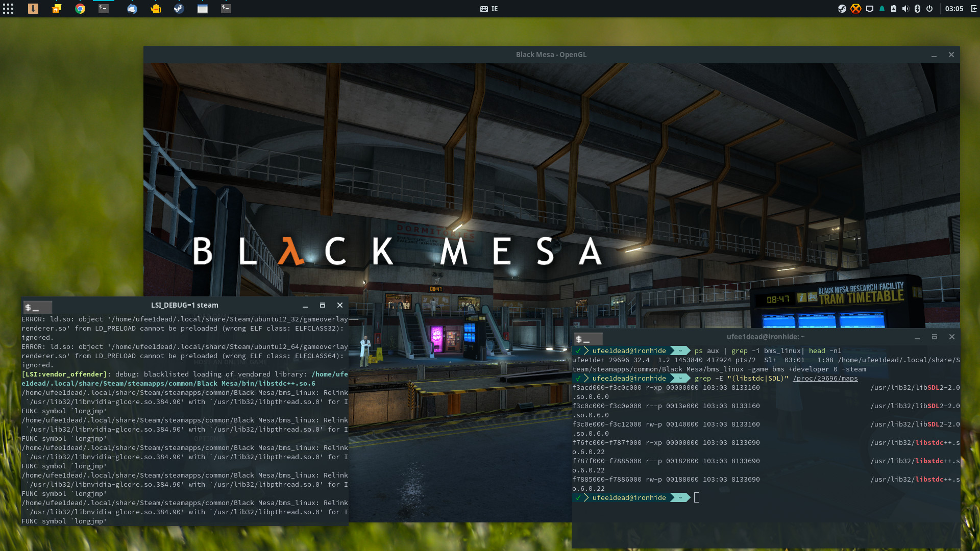Maximize the LSI_DEBUG=1 steam terminal
Image resolution: width=980 pixels, height=551 pixels.
(x=323, y=305)
